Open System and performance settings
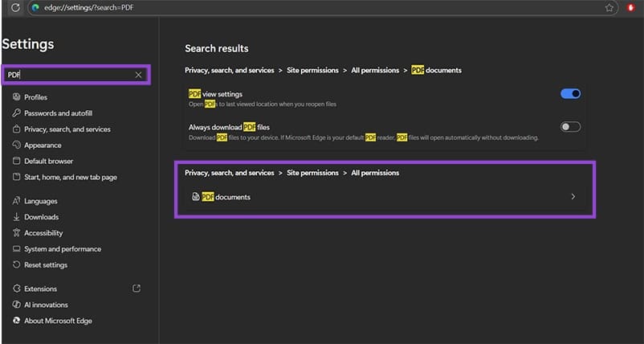This screenshot has height=344, width=644. pyautogui.click(x=63, y=249)
